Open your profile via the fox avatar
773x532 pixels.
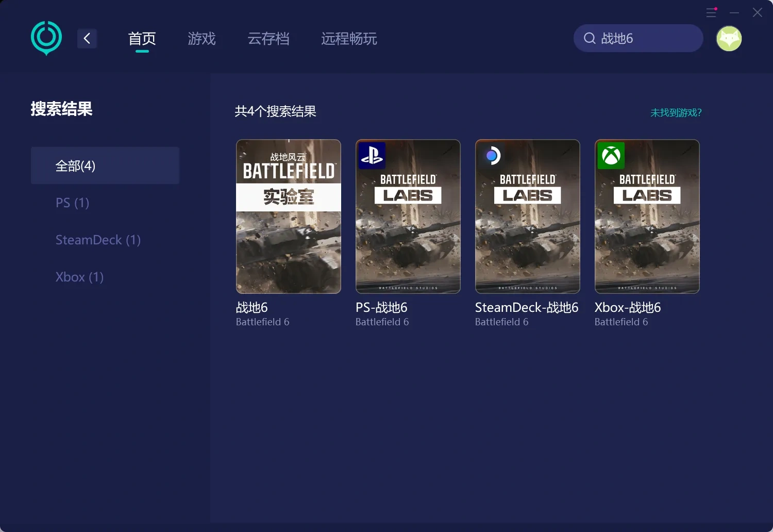[x=729, y=38]
